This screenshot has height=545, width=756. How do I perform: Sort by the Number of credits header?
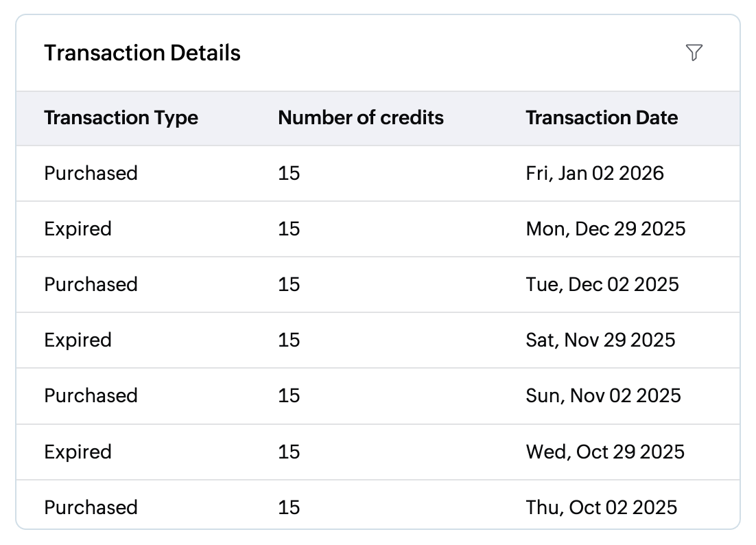(x=361, y=117)
